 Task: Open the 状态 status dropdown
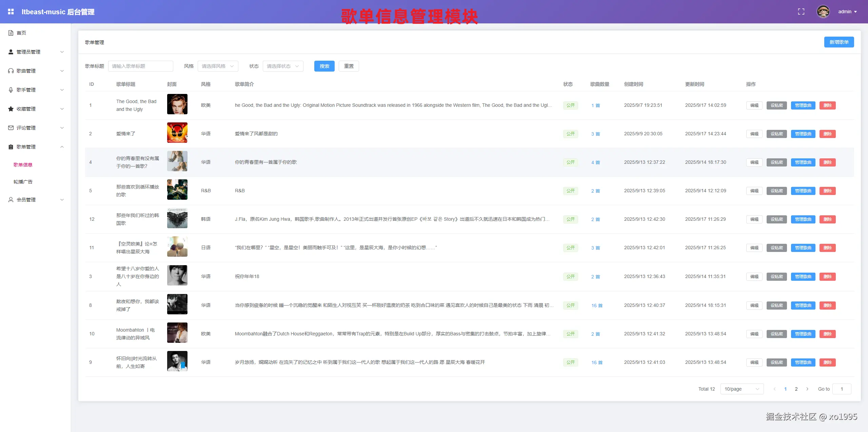(x=283, y=66)
